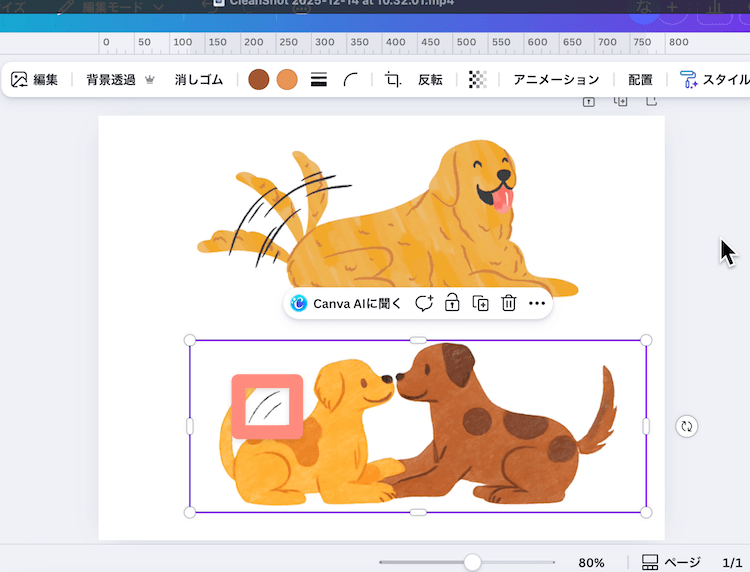Duplicate the selected element icon
Viewport: 750px width, 572px height.
[480, 303]
